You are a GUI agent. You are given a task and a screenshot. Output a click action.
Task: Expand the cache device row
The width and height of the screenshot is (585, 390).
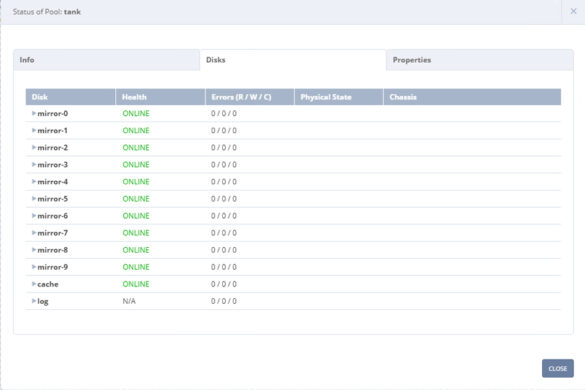click(34, 284)
